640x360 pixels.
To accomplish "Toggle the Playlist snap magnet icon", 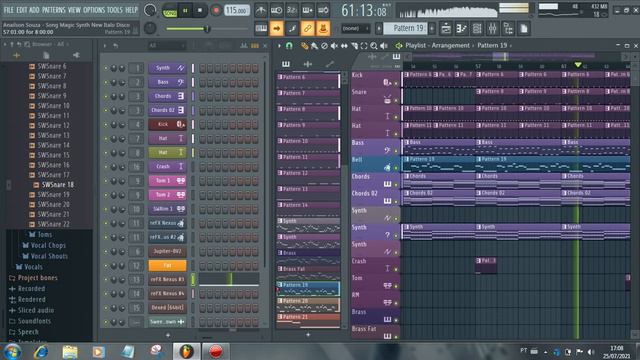I will point(289,46).
